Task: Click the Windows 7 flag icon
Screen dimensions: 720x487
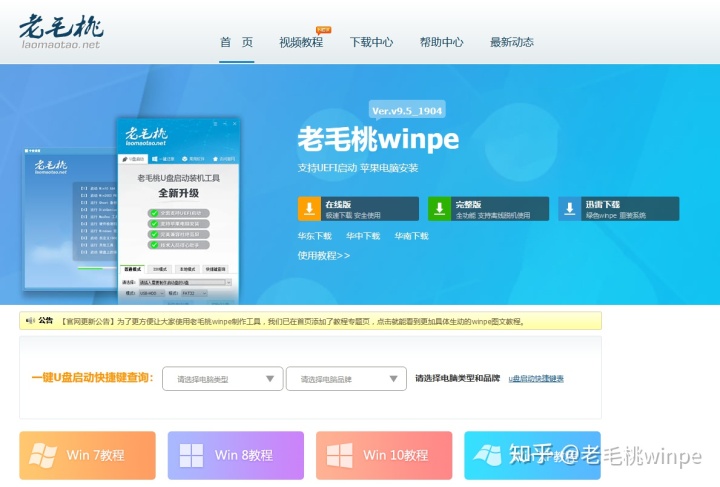Action: coord(43,455)
